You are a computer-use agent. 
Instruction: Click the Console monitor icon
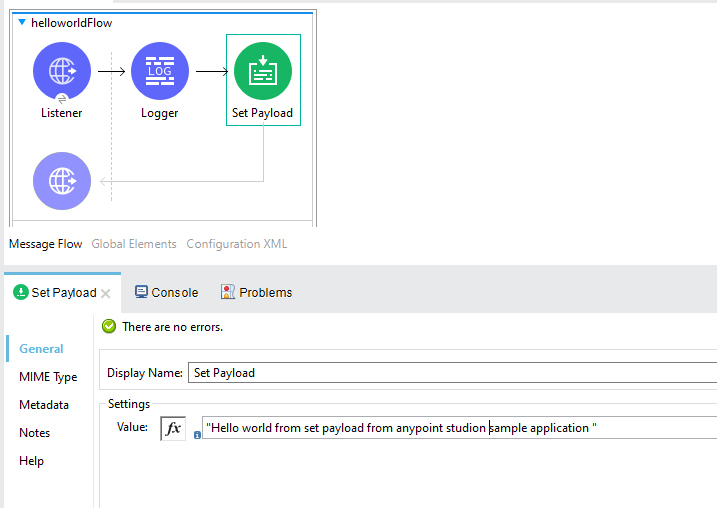(141, 292)
